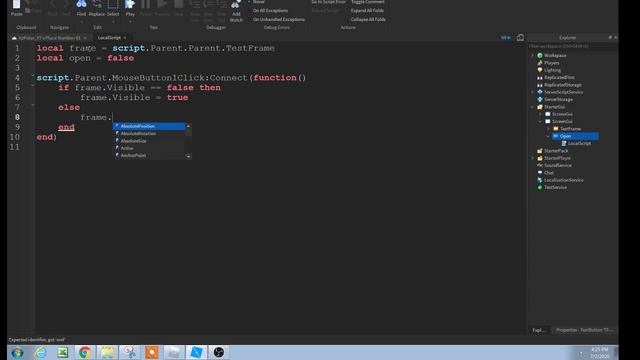Choose AbsoluteSize from autocomplete list
Screen dimensions: 640x360
tap(149, 141)
